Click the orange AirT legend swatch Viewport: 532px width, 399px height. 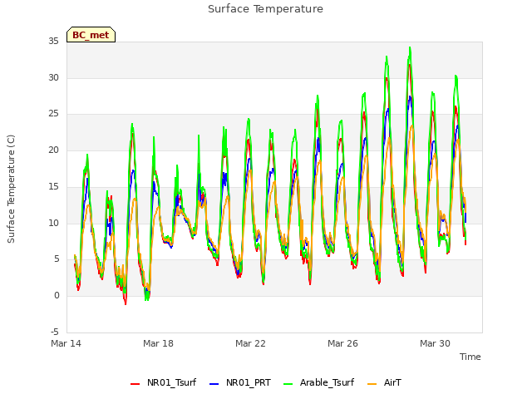point(372,384)
